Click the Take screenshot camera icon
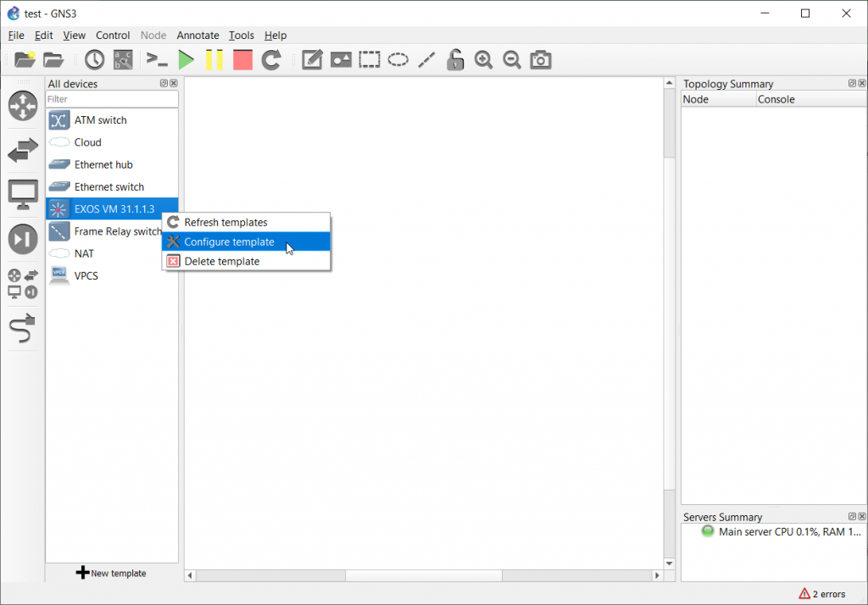The image size is (868, 605). (x=540, y=59)
